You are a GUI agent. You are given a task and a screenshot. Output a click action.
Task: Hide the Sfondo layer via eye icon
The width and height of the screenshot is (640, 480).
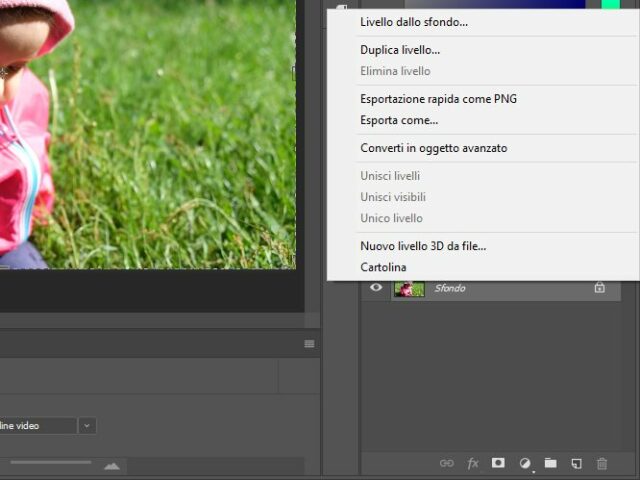coord(376,287)
